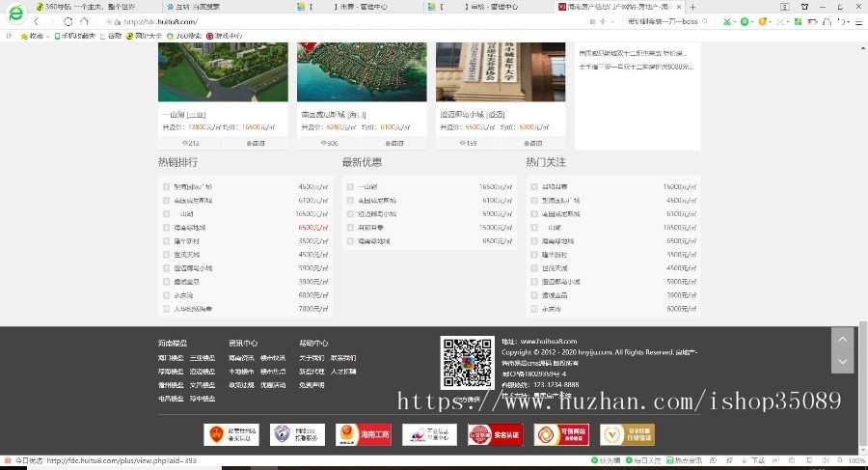868x470 pixels.
Task: Open the browser home page icon
Action: click(x=84, y=21)
